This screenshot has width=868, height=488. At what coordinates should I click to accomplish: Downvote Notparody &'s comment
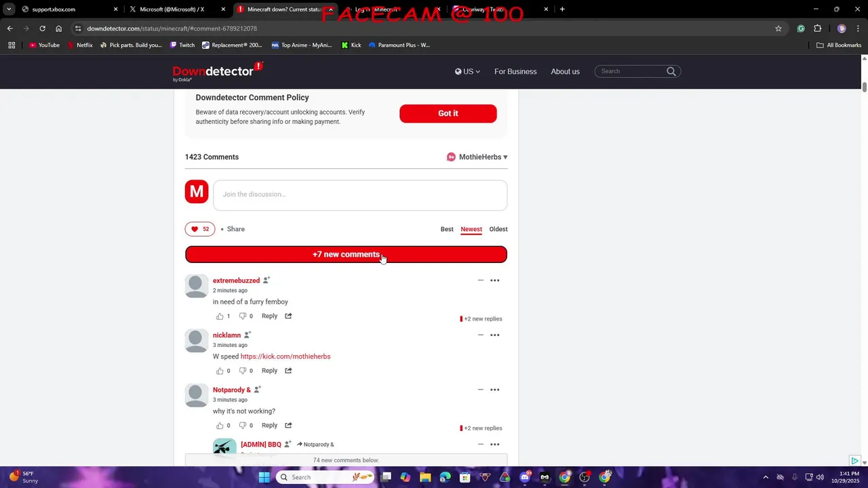(x=242, y=426)
